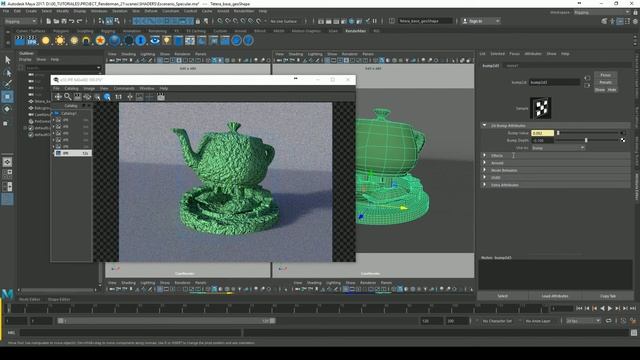
Task: Click the RenderMan render clapboard shelf icon
Action: [x=20, y=40]
